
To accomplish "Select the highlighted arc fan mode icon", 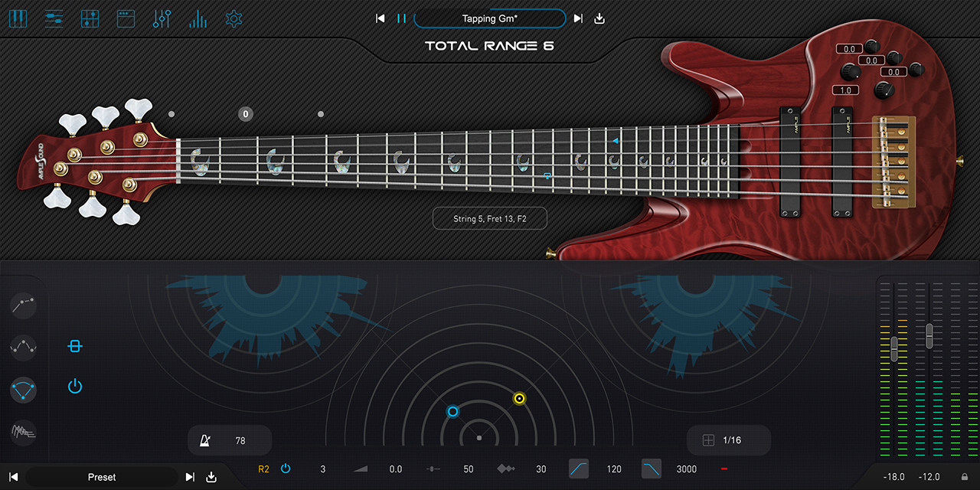I will pos(24,390).
